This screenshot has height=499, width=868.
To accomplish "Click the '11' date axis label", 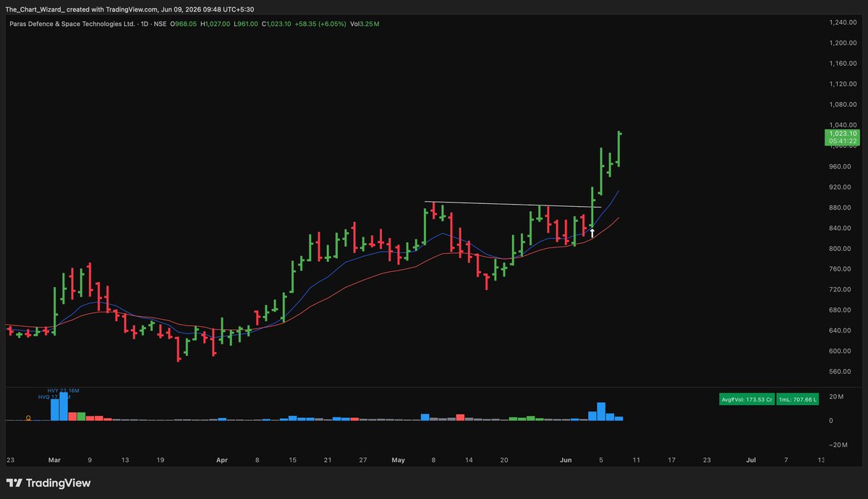I will coord(636,459).
